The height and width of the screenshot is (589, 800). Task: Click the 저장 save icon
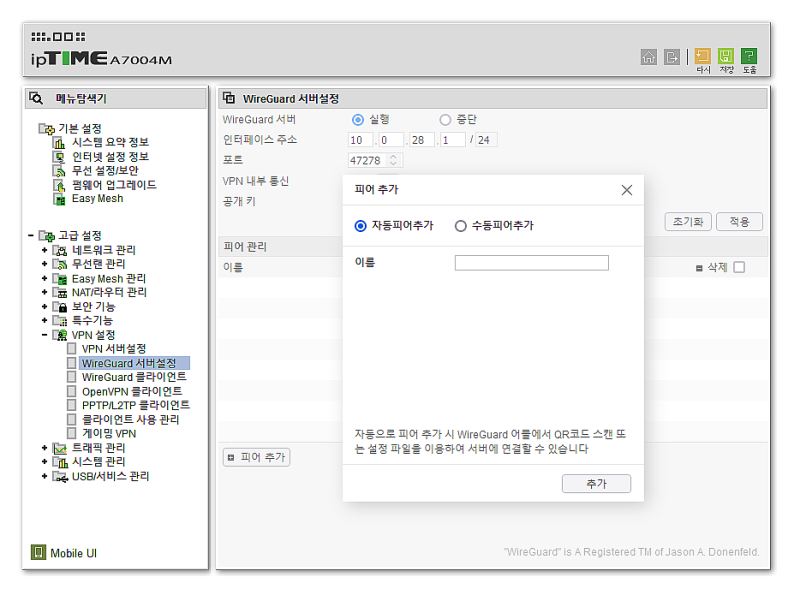pyautogui.click(x=726, y=56)
